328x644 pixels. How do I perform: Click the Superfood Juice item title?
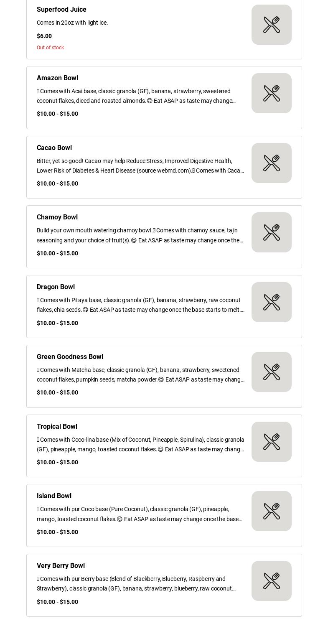(61, 10)
